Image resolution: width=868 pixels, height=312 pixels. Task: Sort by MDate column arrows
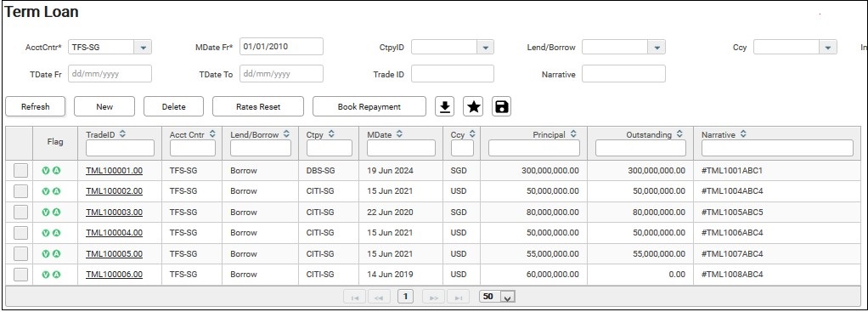(399, 134)
